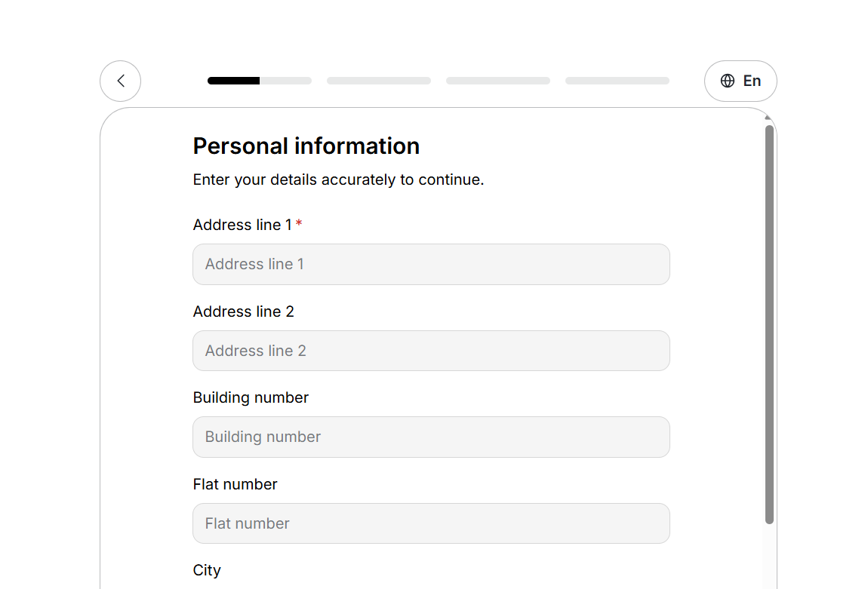Select the back chevron in top-left circle
This screenshot has height=589, width=868.
coord(120,81)
